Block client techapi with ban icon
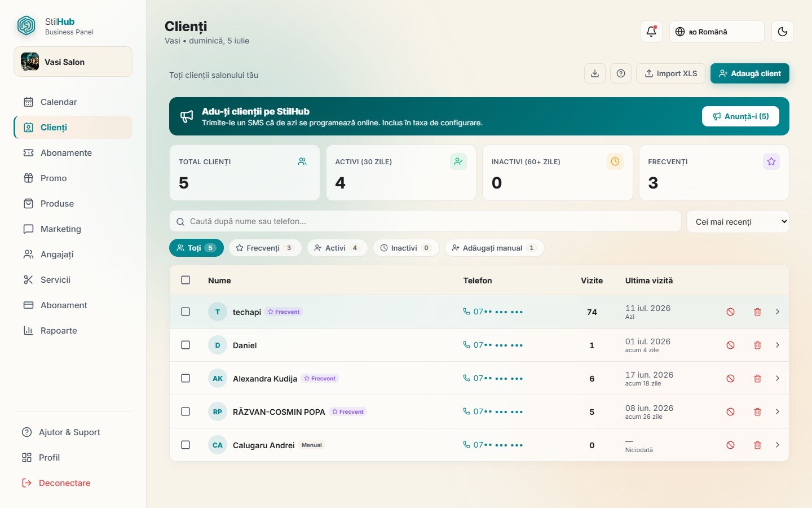This screenshot has width=812, height=508. (731, 312)
